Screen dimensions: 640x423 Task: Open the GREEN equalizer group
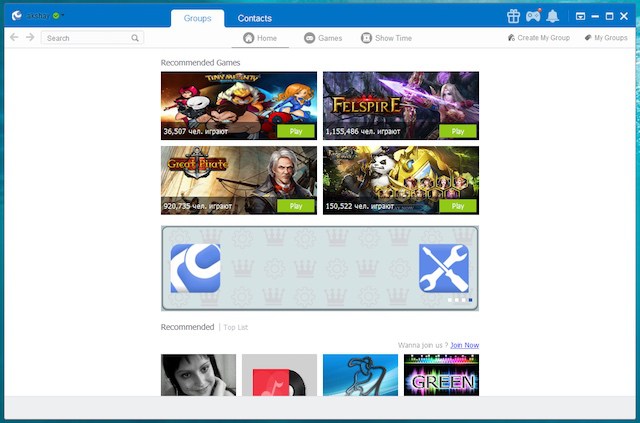click(x=441, y=375)
